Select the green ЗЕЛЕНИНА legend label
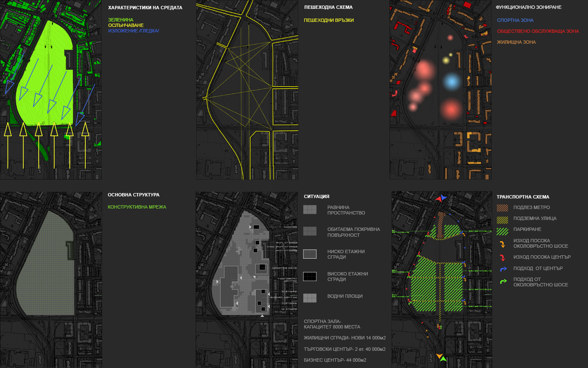Viewport: 588px width, 368px height. [x=121, y=20]
